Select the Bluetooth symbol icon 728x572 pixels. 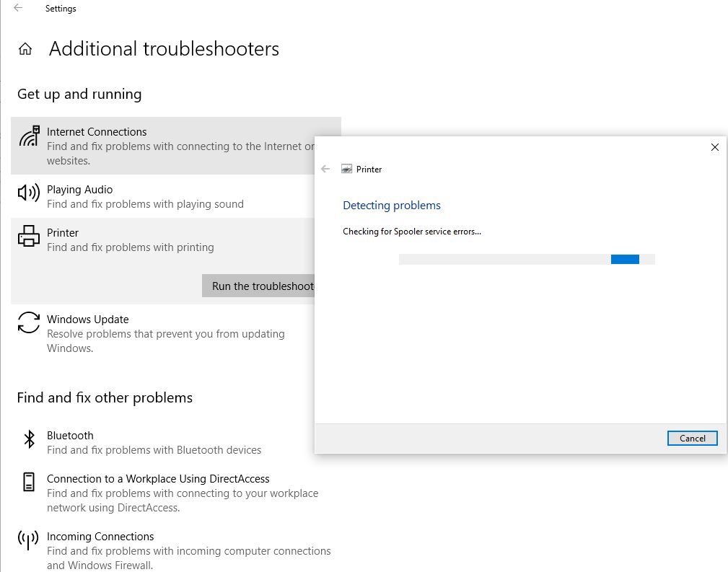[30, 439]
